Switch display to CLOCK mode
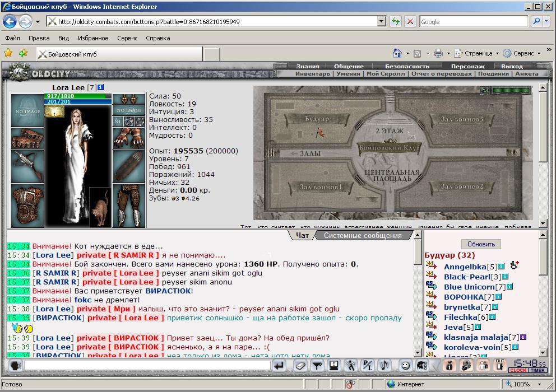This screenshot has width=556, height=392. [518, 370]
